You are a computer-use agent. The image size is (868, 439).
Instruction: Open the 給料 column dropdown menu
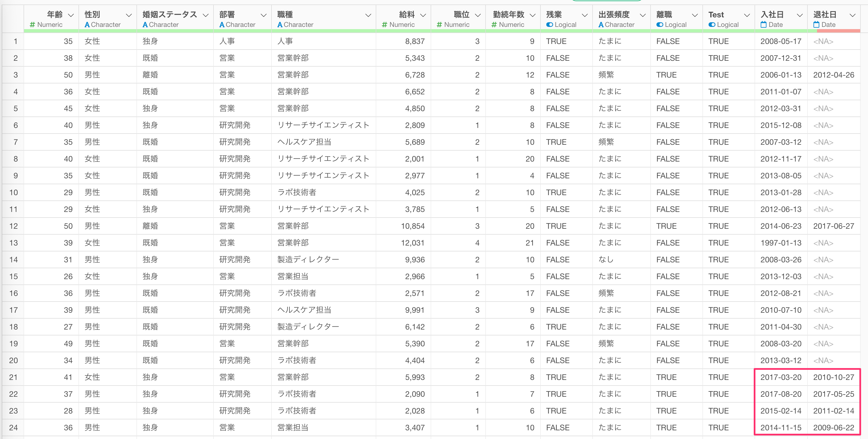pos(423,15)
